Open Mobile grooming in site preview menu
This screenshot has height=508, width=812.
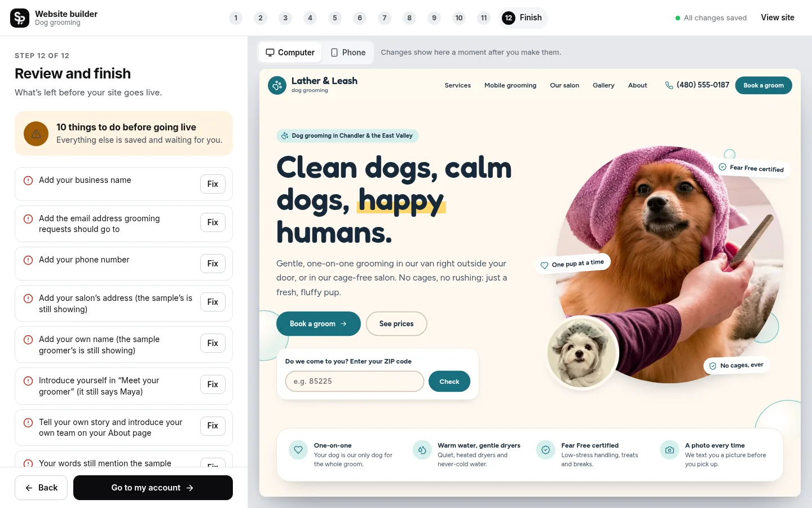(x=510, y=85)
